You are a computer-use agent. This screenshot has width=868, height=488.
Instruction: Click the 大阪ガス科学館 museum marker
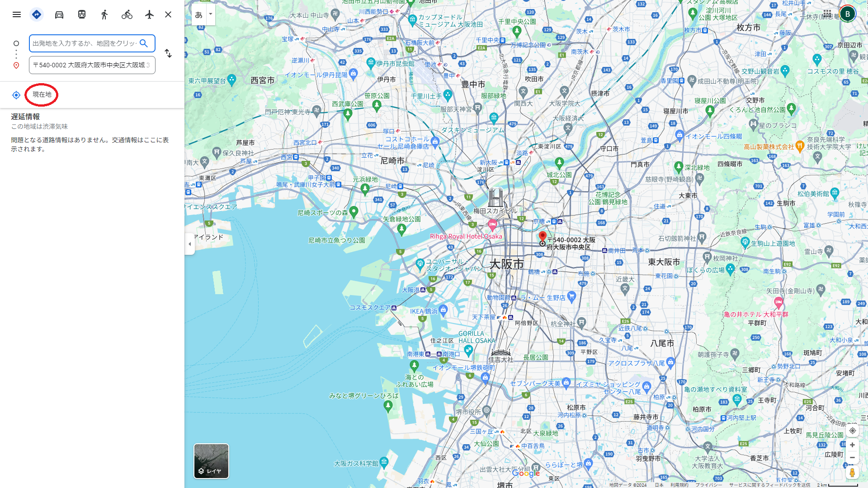click(384, 462)
